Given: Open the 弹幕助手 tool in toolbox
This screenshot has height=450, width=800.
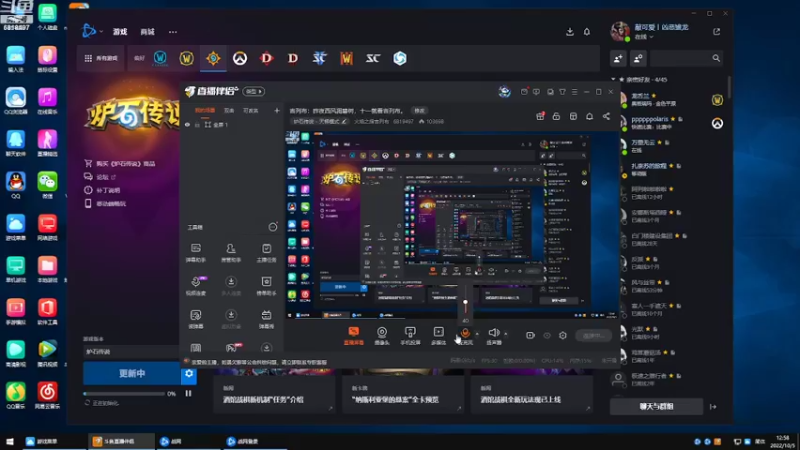Looking at the screenshot, I should pyautogui.click(x=196, y=253).
